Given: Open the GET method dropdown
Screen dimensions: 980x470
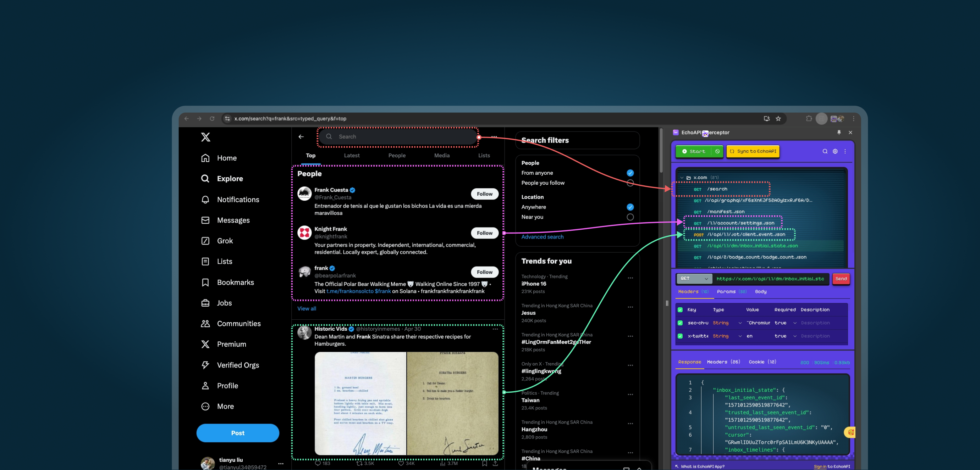Looking at the screenshot, I should coord(694,279).
